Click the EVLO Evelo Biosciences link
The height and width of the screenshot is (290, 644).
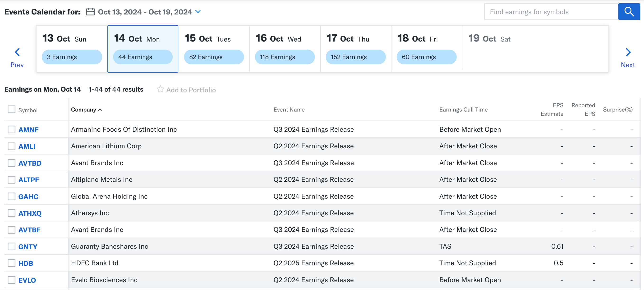26,280
